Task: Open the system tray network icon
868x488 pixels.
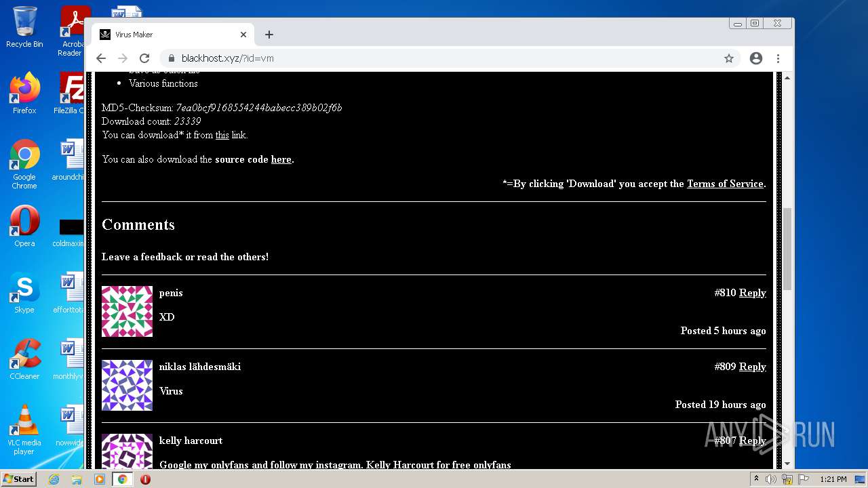Action: [787, 479]
